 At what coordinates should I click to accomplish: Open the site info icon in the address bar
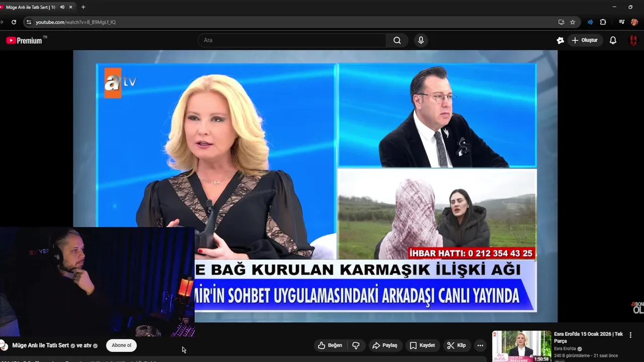tap(29, 22)
